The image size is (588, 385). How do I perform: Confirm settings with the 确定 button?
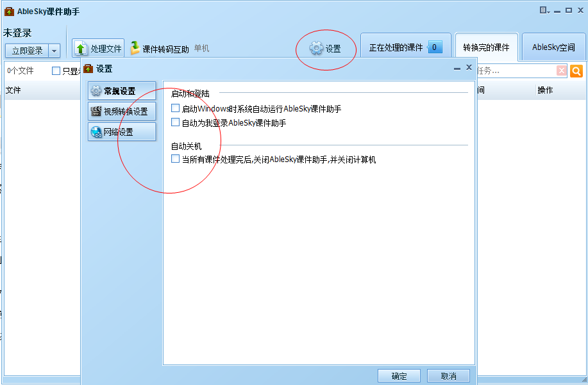point(399,375)
